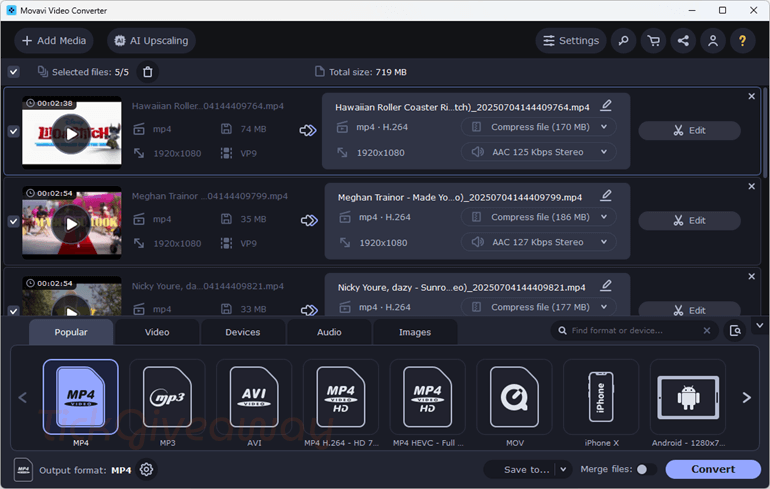Uncheck the Hawaiian Roller Coaster file checkbox
Image resolution: width=770 pixels, height=489 pixels.
(13, 131)
